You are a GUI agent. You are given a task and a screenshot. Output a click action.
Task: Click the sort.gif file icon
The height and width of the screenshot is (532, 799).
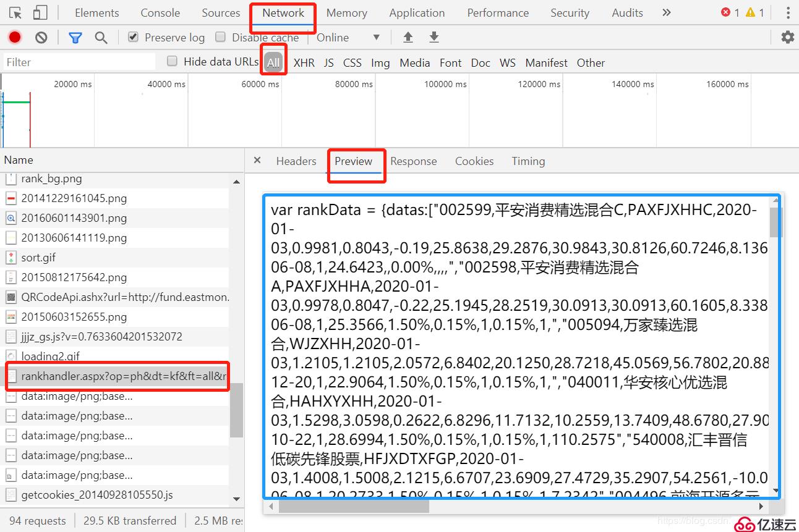coord(11,258)
